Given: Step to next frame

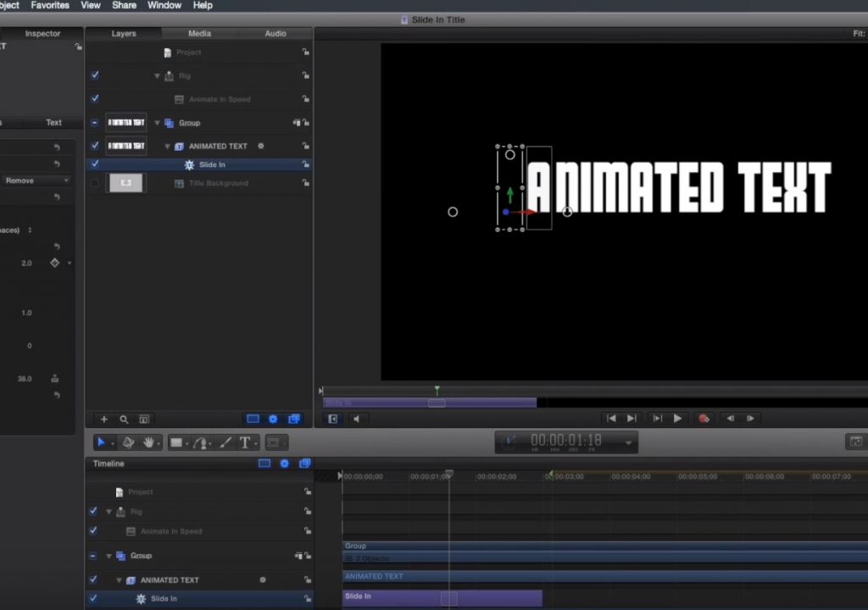Looking at the screenshot, I should pos(751,419).
